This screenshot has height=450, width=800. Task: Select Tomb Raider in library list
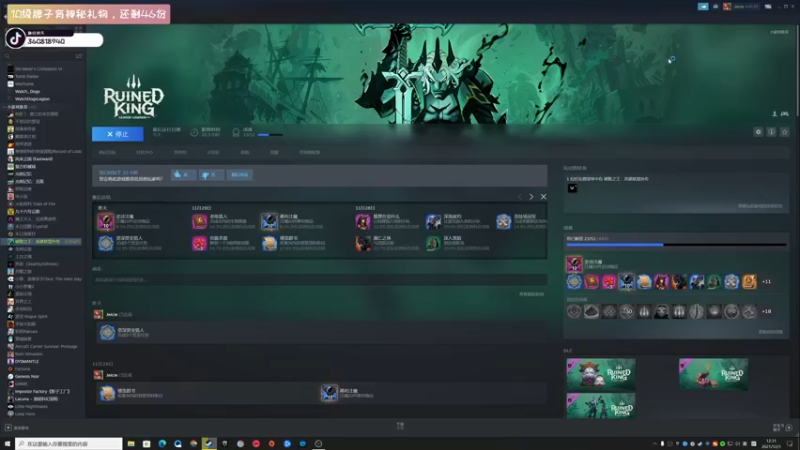click(x=27, y=77)
